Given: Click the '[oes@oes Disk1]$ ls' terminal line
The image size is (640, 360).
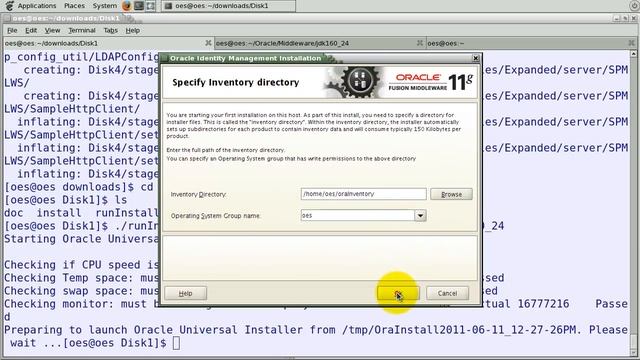Looking at the screenshot, I should (x=66, y=200).
